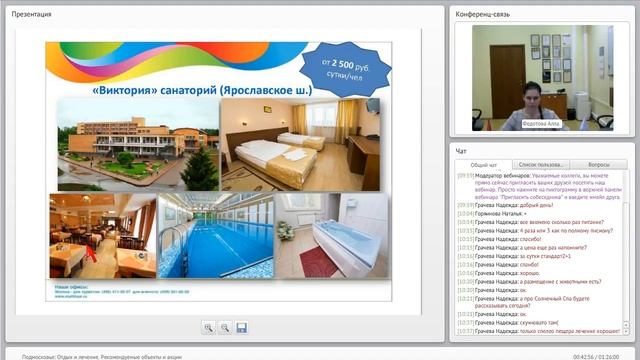This screenshot has width=640, height=360.
Task: Open the Общий чат tab
Action: tap(484, 165)
